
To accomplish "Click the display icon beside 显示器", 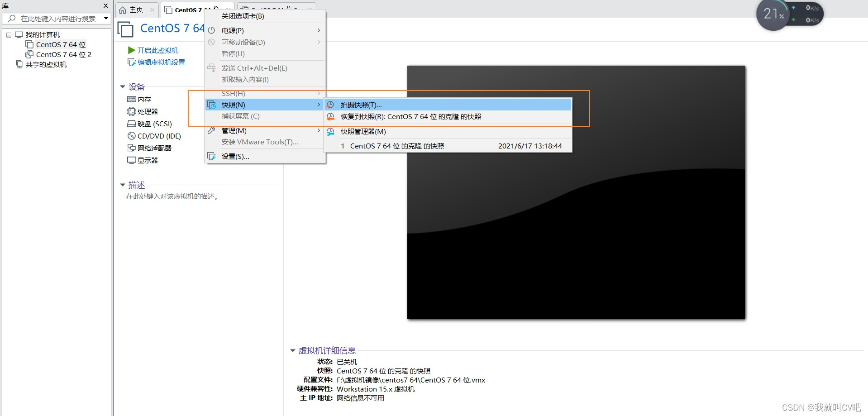I will point(132,160).
